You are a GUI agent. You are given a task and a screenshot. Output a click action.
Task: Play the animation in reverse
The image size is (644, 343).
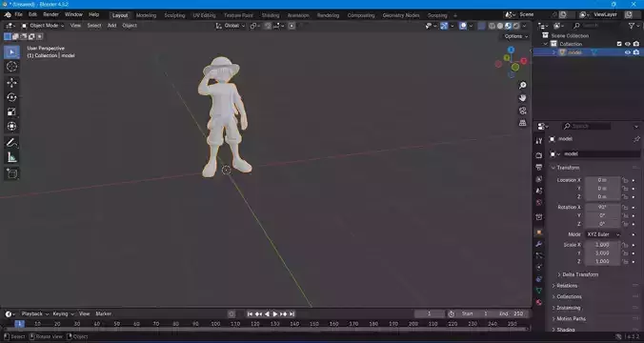coord(267,313)
